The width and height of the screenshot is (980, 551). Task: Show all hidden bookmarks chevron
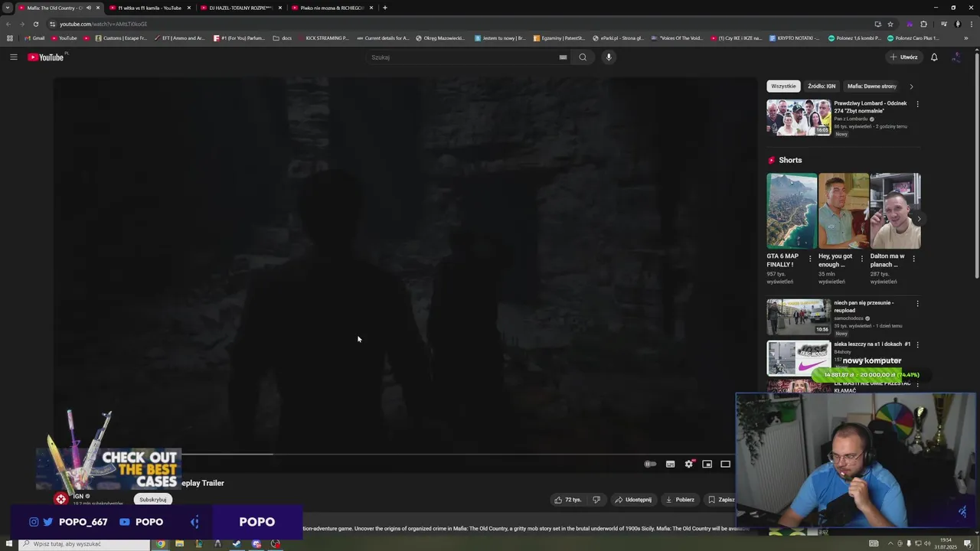click(x=966, y=38)
